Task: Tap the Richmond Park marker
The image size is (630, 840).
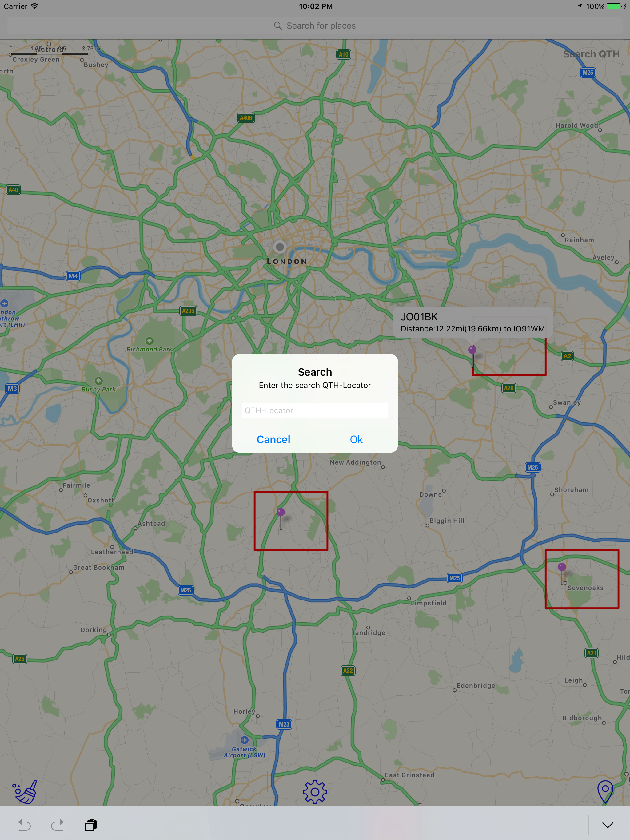Action: 149,341
